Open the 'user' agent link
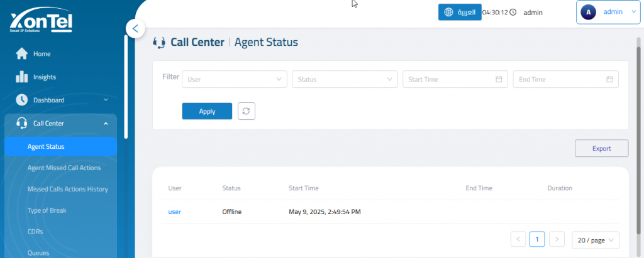 tap(174, 212)
